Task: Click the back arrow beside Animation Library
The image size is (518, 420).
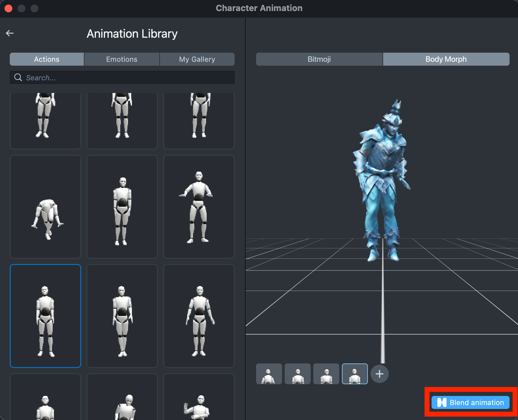Action: click(x=10, y=33)
